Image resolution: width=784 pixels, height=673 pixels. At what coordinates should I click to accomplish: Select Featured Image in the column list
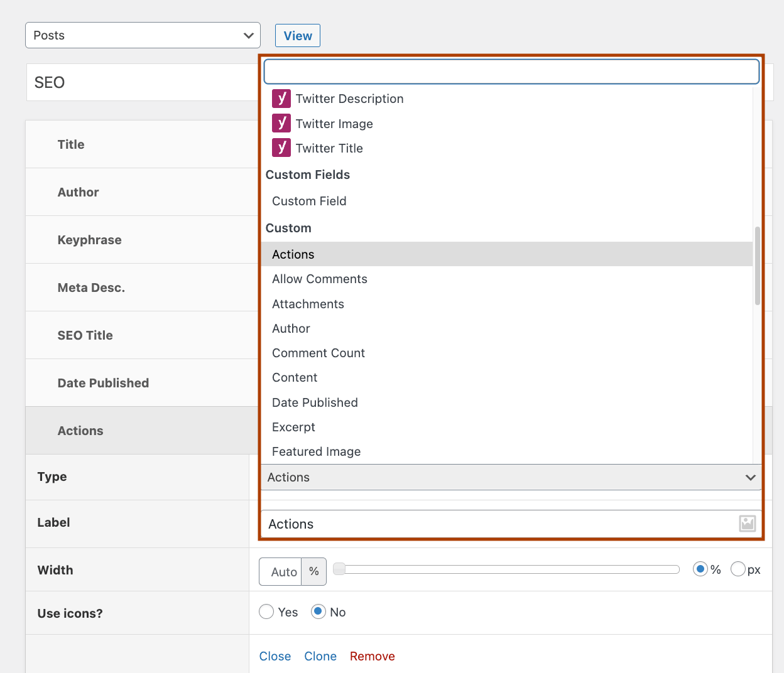316,451
